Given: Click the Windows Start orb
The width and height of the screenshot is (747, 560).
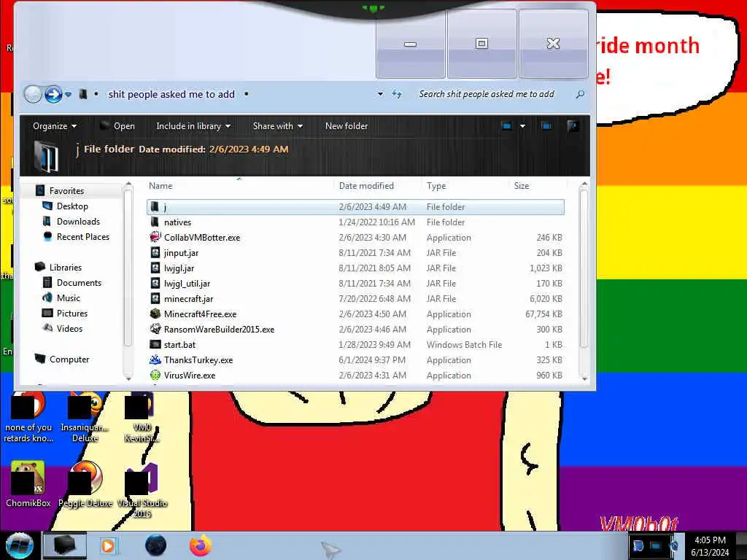Looking at the screenshot, I should coord(20,545).
